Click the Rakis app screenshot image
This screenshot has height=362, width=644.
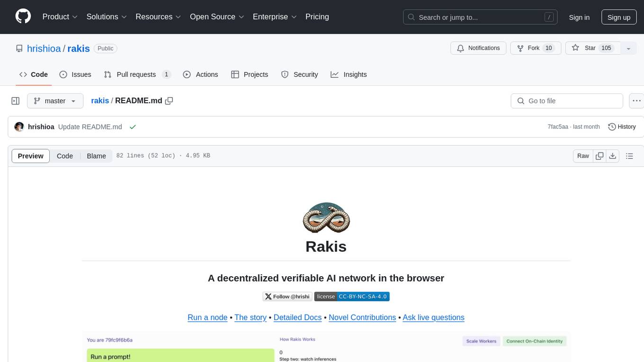326,347
